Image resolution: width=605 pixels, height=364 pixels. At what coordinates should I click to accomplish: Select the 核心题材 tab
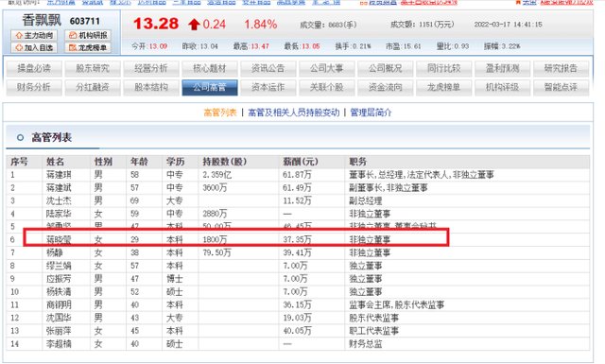[210, 69]
